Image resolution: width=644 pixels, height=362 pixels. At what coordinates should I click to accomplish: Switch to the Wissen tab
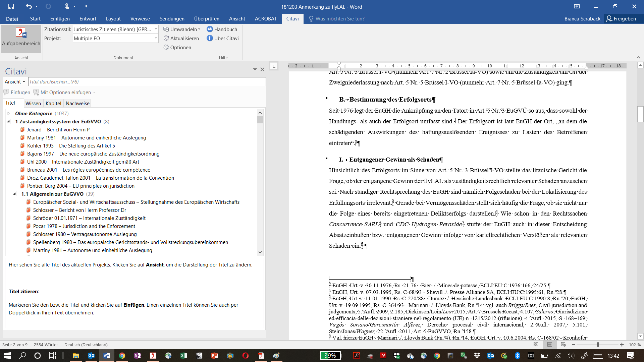click(x=33, y=104)
